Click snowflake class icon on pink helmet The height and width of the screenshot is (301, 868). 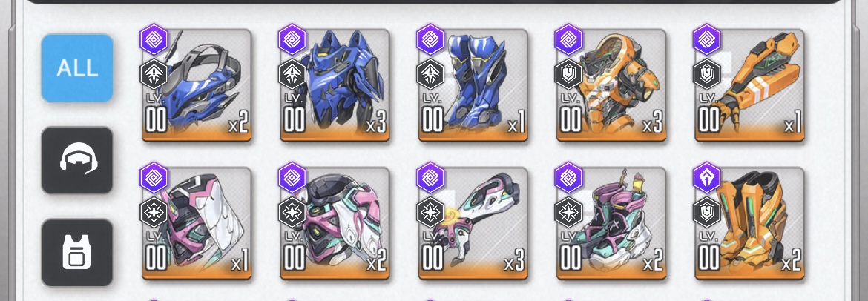click(154, 213)
